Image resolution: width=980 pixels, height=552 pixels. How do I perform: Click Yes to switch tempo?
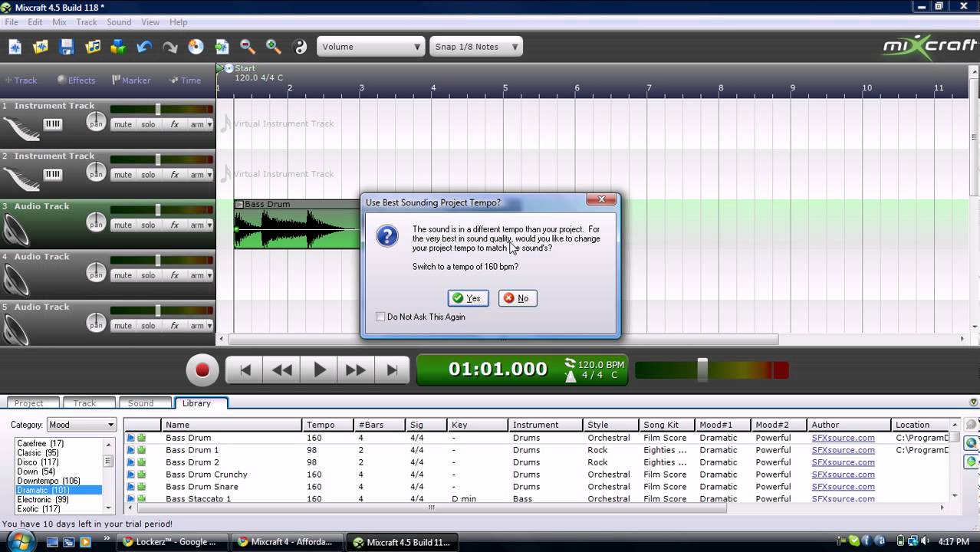pos(468,298)
